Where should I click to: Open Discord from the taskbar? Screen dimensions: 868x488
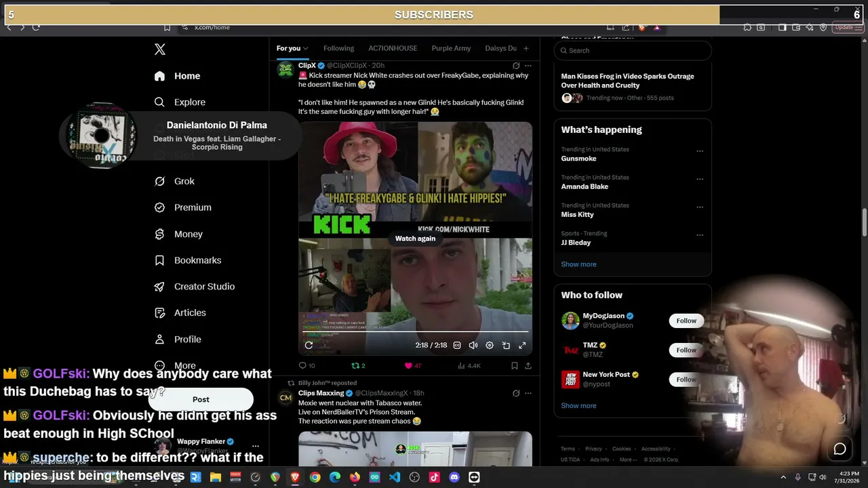coord(454,477)
